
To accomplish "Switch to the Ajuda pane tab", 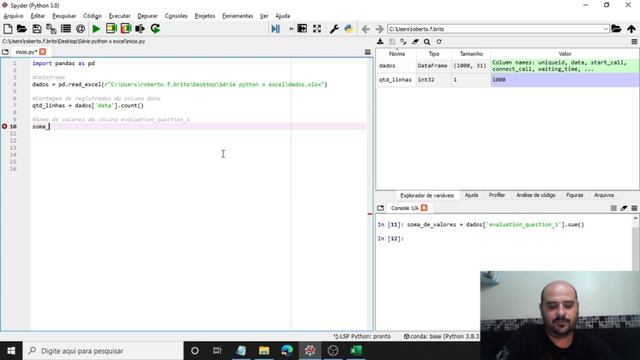I will click(x=471, y=195).
